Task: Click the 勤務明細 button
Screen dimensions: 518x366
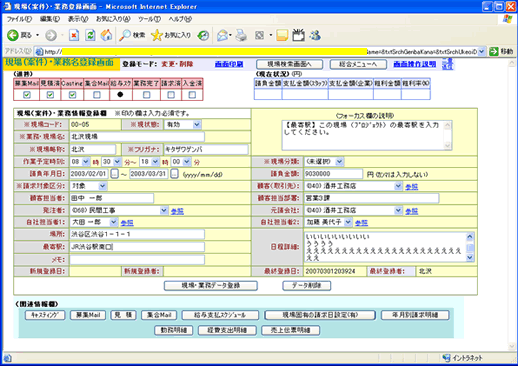Action: click(x=173, y=330)
